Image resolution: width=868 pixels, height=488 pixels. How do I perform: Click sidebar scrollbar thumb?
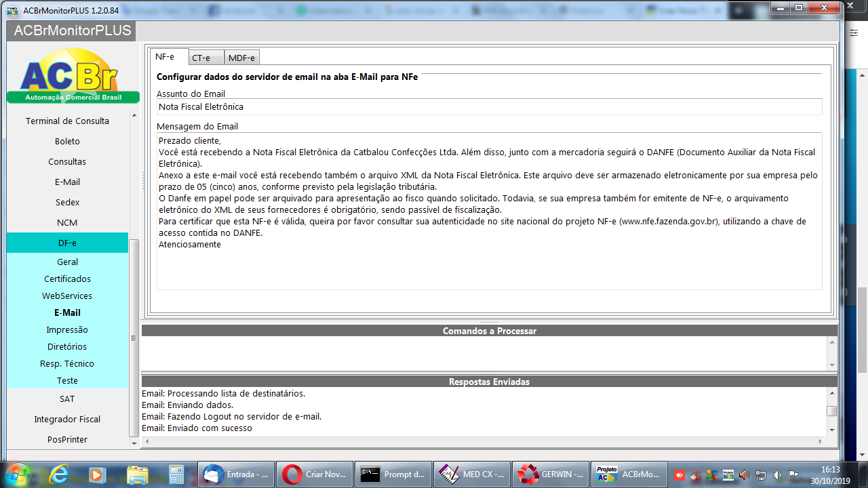(x=134, y=338)
